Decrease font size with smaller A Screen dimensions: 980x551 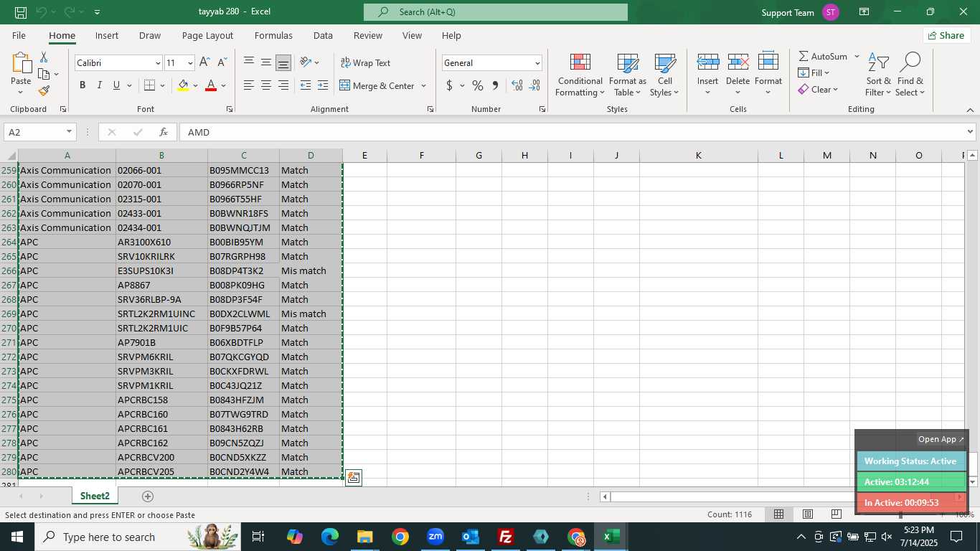click(222, 62)
